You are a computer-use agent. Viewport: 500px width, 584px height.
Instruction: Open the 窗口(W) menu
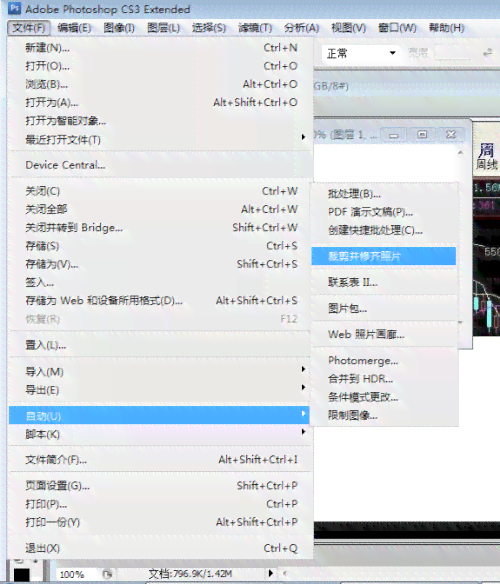pos(397,28)
